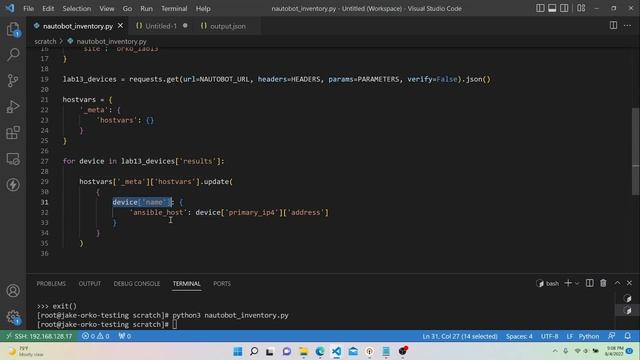The width and height of the screenshot is (640, 360).
Task: Close the bottom panel
Action: pos(629,283)
